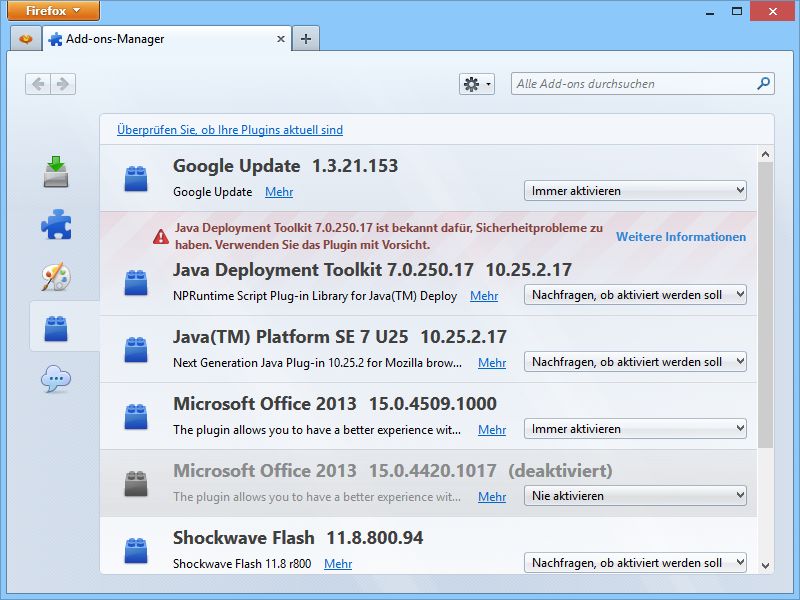Click the greyed deactivated Office plugin icon
The image size is (800, 600).
136,483
